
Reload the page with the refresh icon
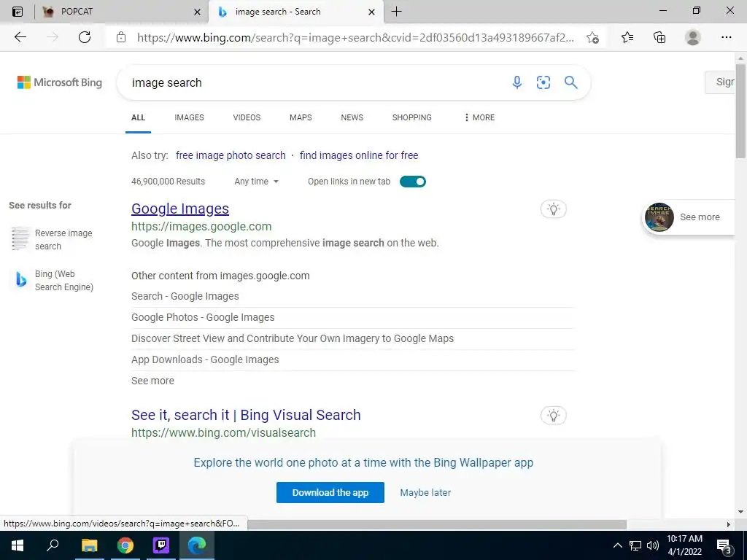point(85,37)
